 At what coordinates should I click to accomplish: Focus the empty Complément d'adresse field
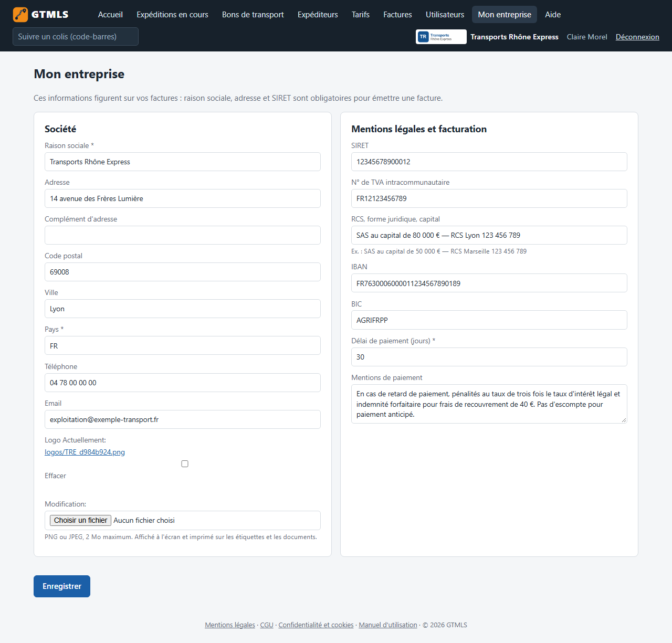tap(183, 235)
